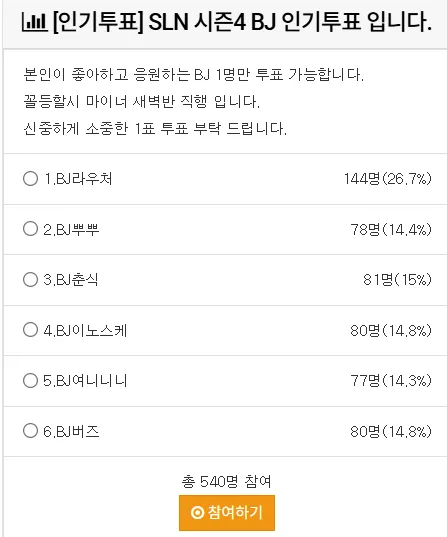Click the poll title SLN 시즌4 BJ 인기투표
The image size is (447, 537).
coord(254,22)
